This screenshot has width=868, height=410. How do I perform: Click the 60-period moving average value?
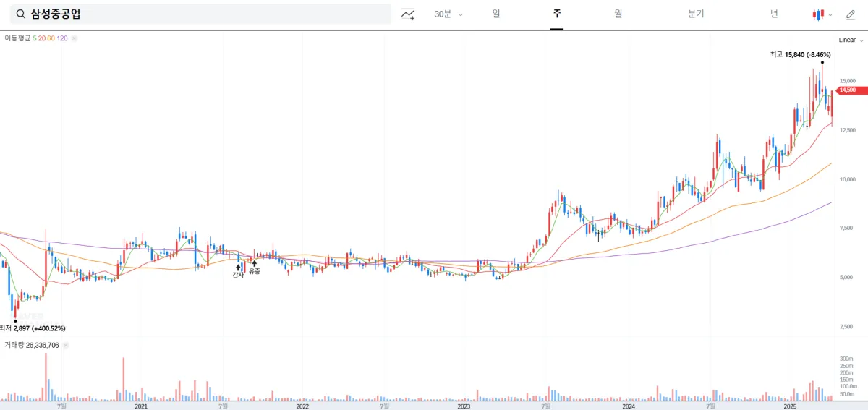click(51, 38)
